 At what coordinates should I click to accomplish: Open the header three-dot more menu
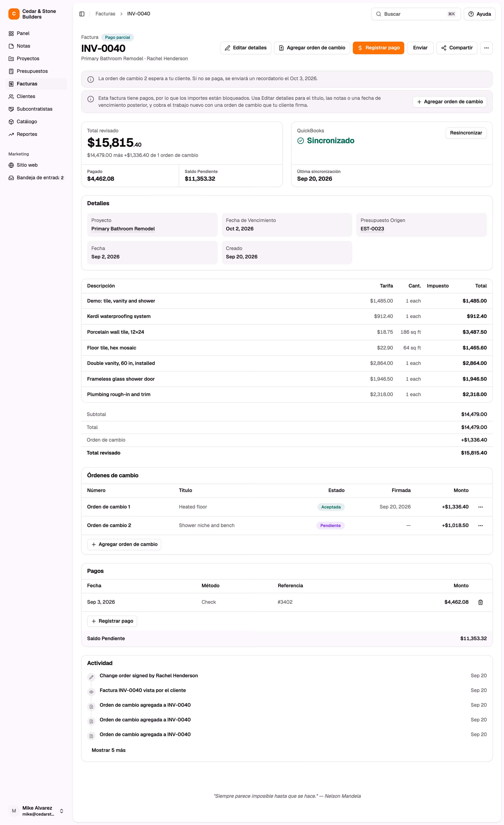(x=486, y=48)
